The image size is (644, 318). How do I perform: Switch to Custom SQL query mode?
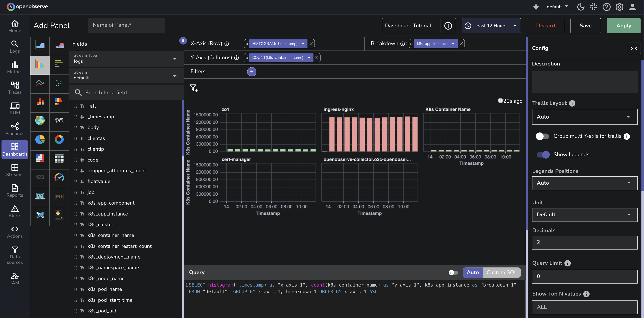tap(501, 272)
